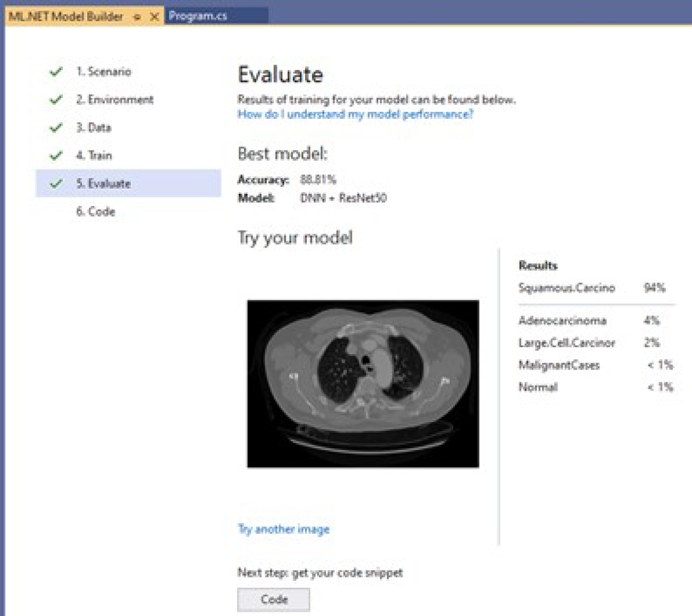Open step 4. Train
The width and height of the screenshot is (692, 616).
tap(94, 156)
